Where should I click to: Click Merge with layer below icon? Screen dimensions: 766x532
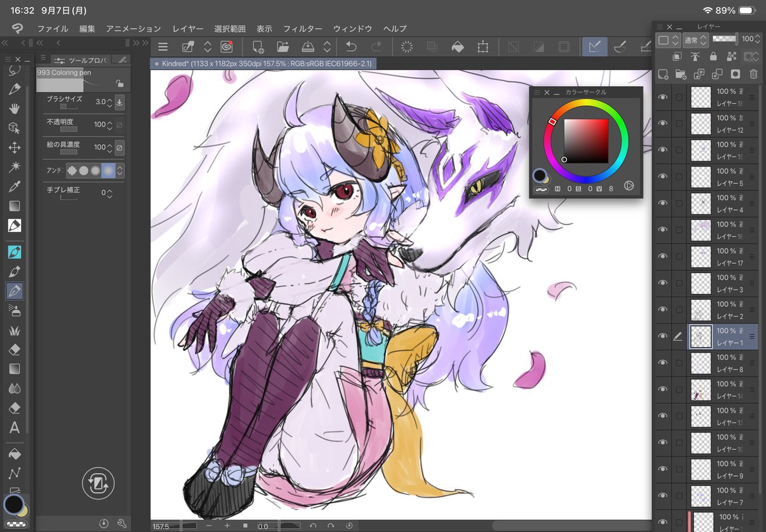tap(717, 74)
